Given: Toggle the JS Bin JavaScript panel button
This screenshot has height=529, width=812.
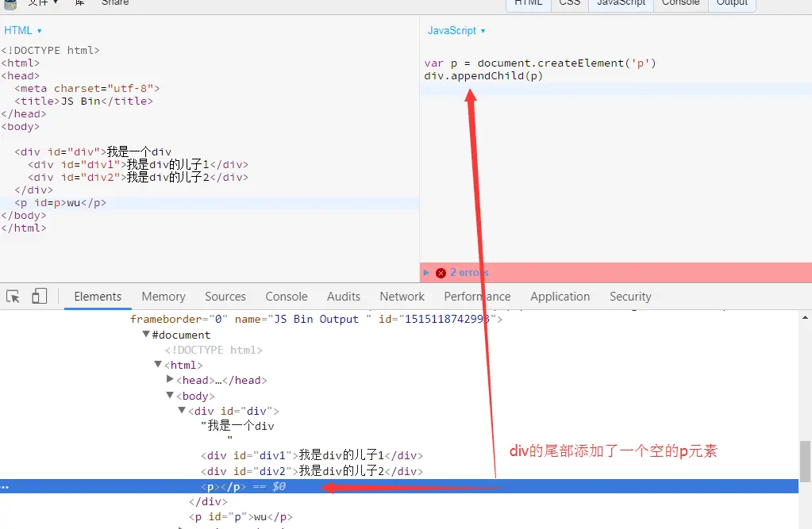Looking at the screenshot, I should click(x=622, y=4).
